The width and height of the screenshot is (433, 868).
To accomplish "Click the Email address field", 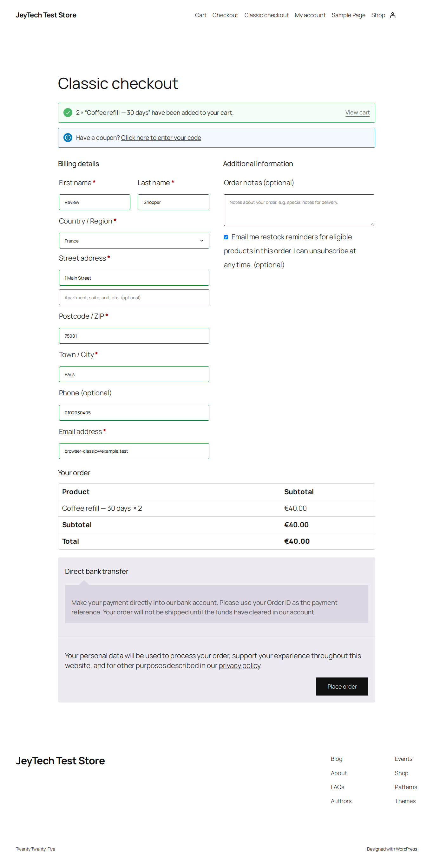I will click(x=134, y=451).
